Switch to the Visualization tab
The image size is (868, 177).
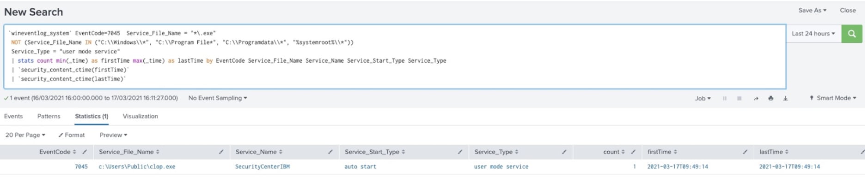(x=140, y=116)
